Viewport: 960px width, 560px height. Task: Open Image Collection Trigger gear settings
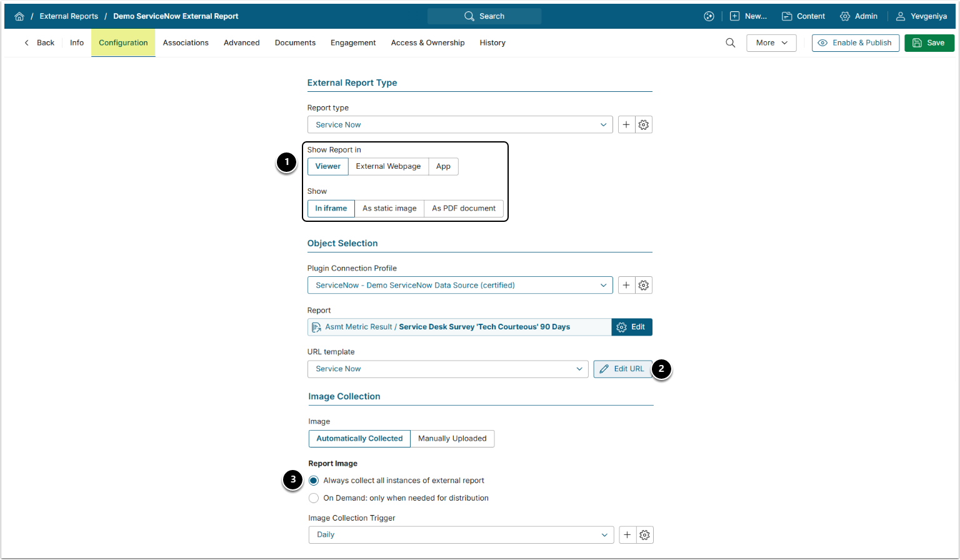(x=645, y=534)
